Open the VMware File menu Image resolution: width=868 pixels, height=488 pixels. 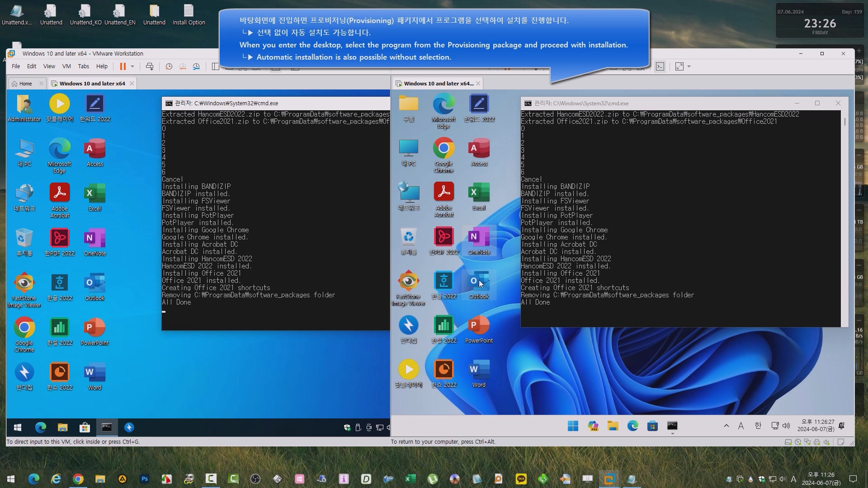[x=16, y=66]
